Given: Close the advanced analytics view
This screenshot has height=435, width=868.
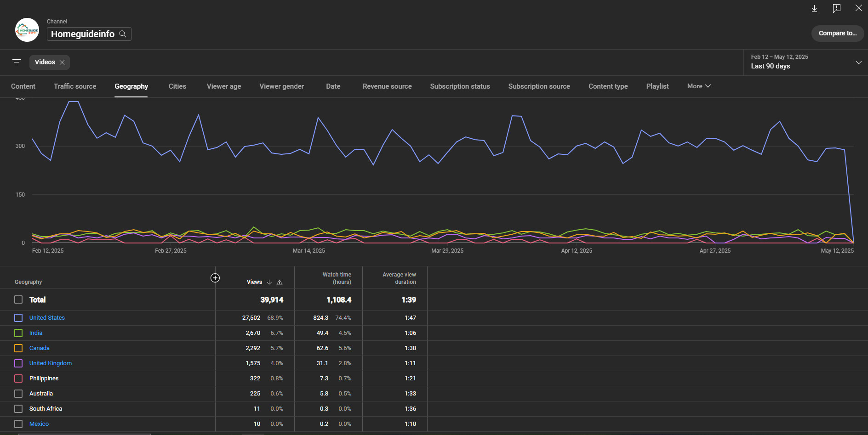Looking at the screenshot, I should coord(858,8).
